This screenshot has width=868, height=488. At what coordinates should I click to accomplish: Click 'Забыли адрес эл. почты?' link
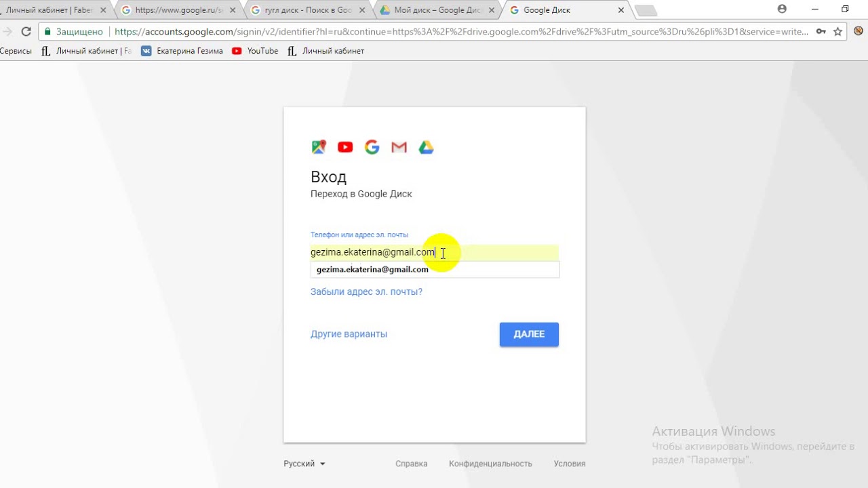(x=366, y=291)
